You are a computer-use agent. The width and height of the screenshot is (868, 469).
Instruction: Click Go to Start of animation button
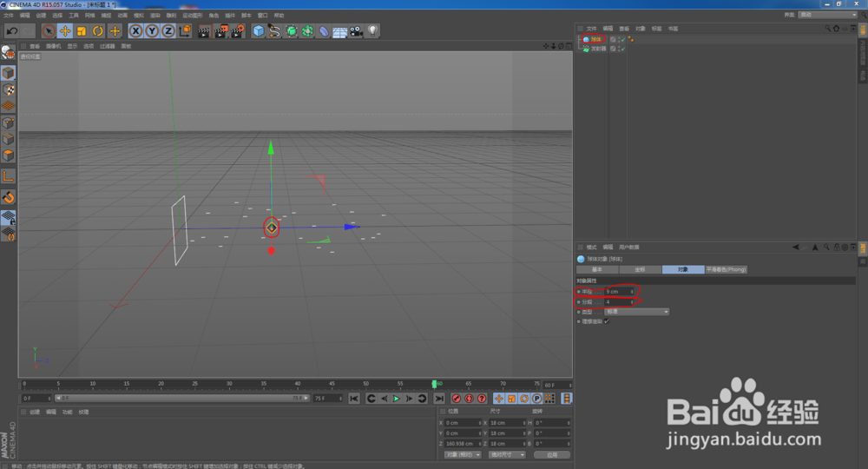pos(354,399)
